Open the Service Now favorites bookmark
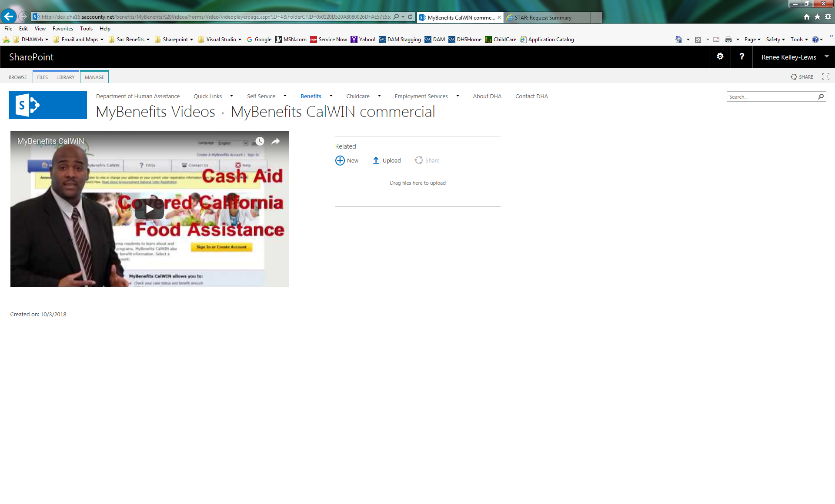Screen dimensions: 835x504 pos(328,40)
